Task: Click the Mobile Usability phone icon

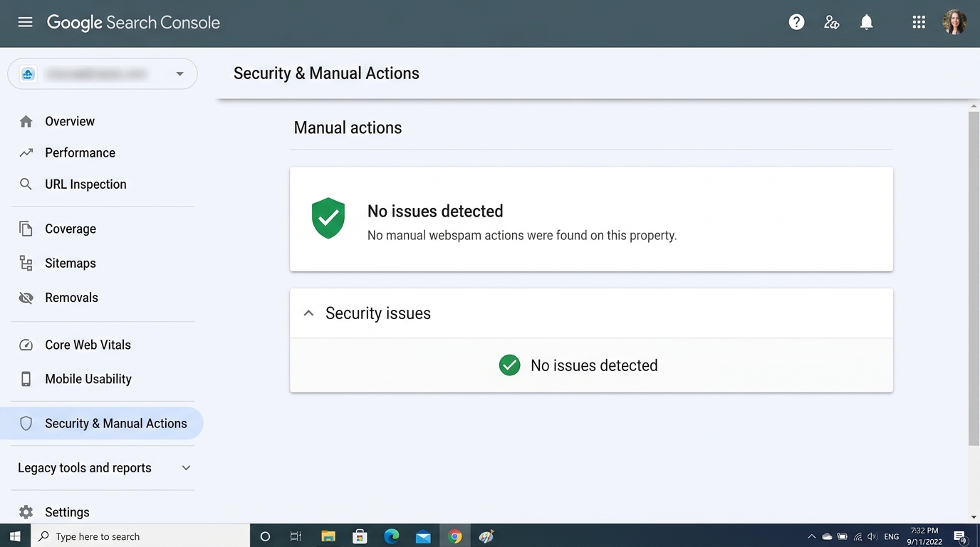Action: point(26,379)
